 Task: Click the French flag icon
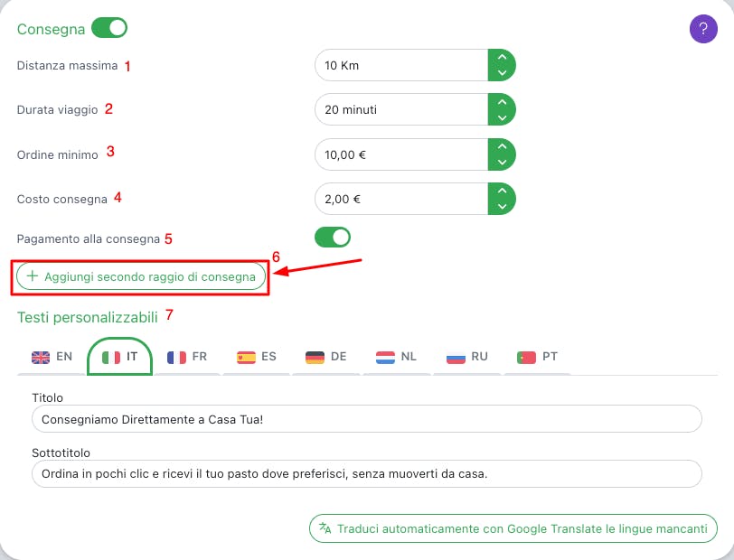pyautogui.click(x=176, y=358)
